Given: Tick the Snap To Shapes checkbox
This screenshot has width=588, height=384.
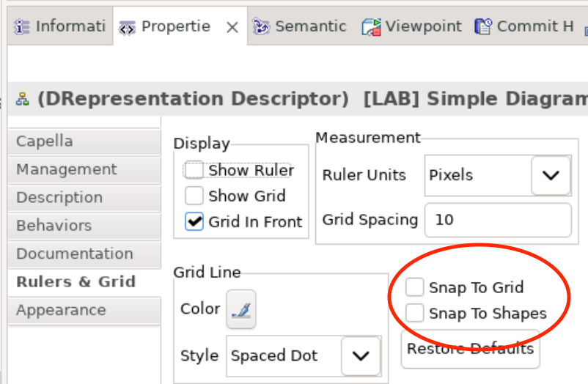Looking at the screenshot, I should point(415,313).
